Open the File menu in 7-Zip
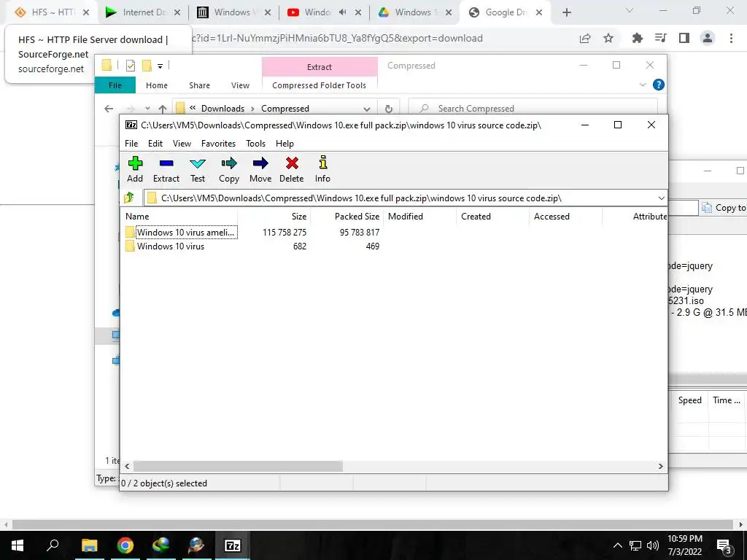 (131, 144)
